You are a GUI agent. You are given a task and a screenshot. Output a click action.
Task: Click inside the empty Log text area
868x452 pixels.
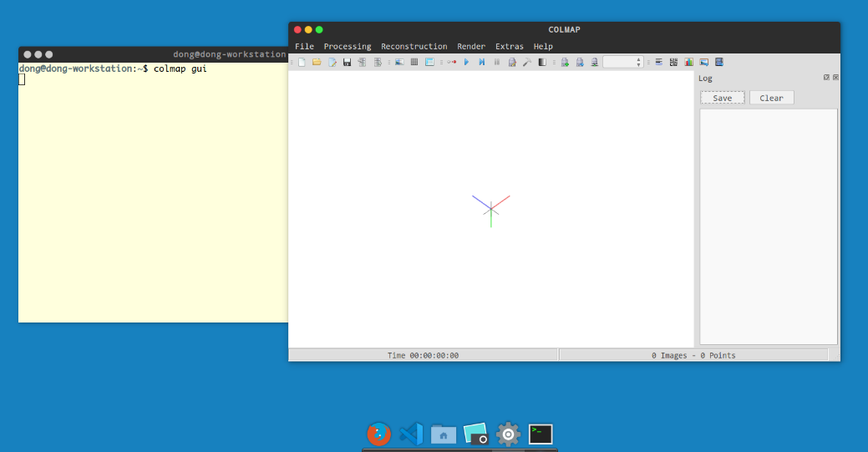point(769,226)
